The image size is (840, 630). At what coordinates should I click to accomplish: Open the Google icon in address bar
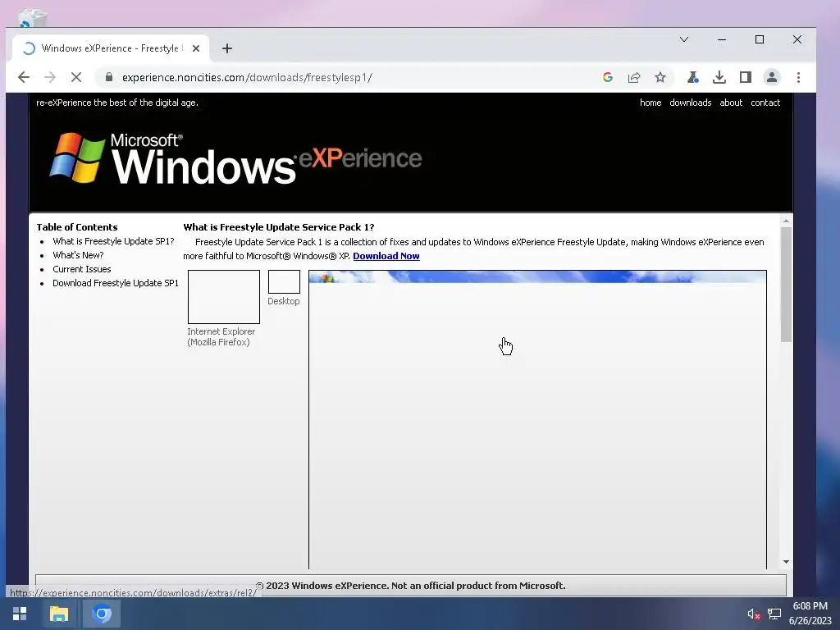click(608, 77)
